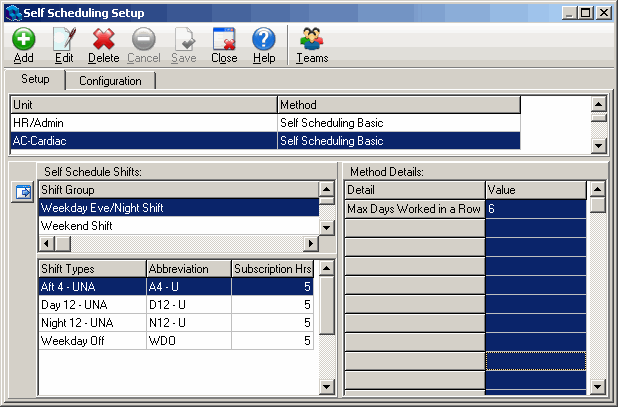The height and width of the screenshot is (407, 618).
Task: Select the Setup tab
Action: coord(35,80)
